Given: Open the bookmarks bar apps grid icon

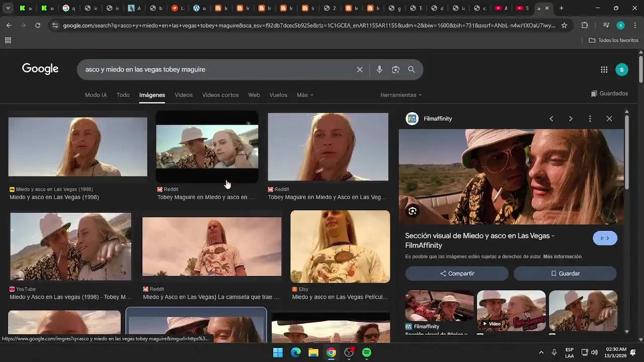Looking at the screenshot, I should click(x=8, y=40).
